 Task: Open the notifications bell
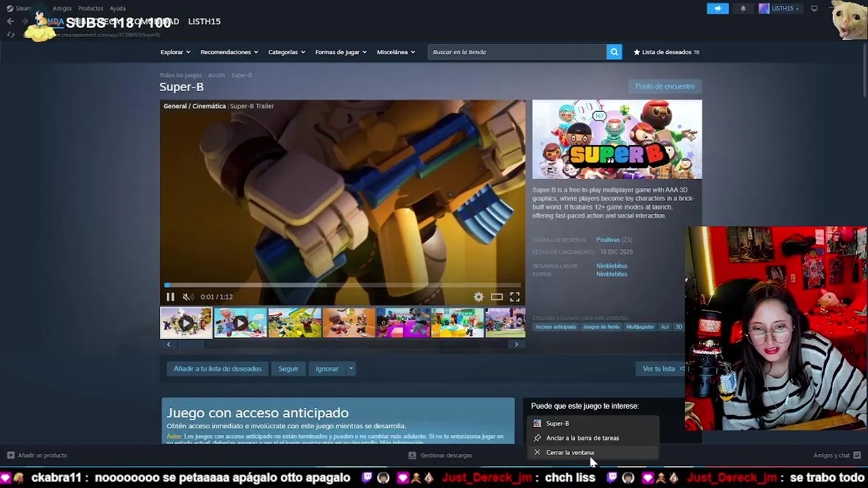tap(743, 8)
